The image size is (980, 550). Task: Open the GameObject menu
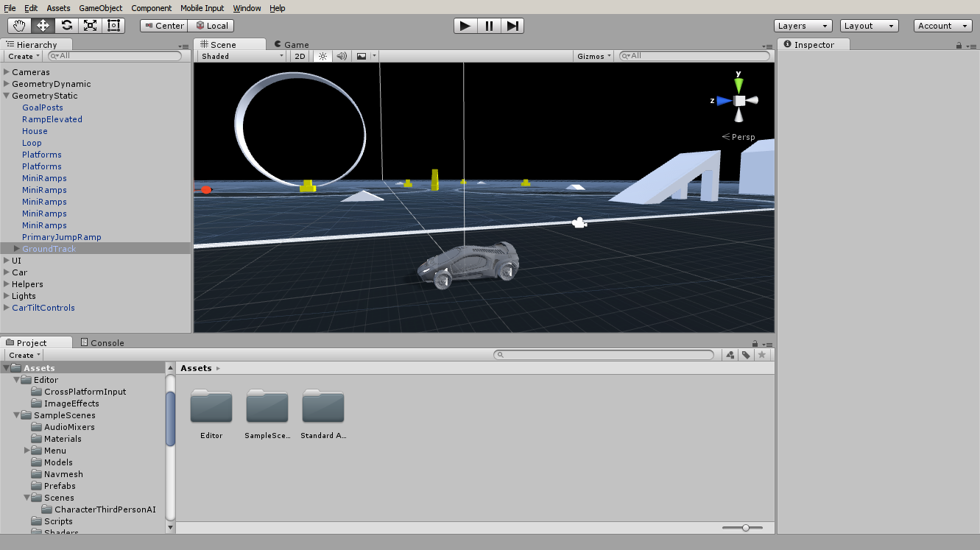(x=100, y=8)
